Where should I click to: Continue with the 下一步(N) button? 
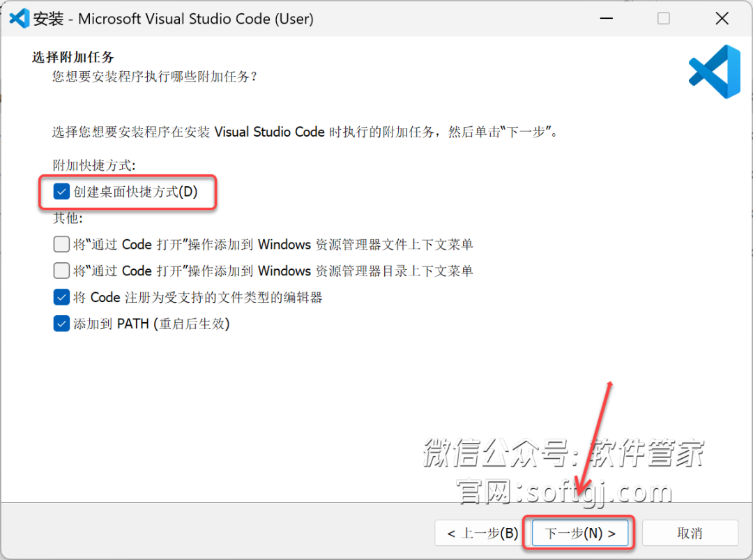click(x=580, y=533)
